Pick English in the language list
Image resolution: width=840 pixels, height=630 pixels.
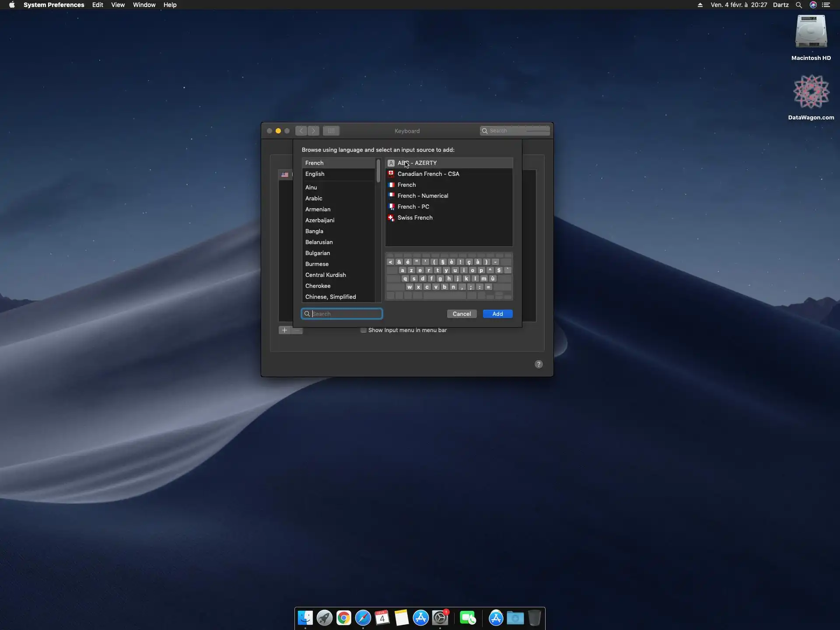click(315, 174)
